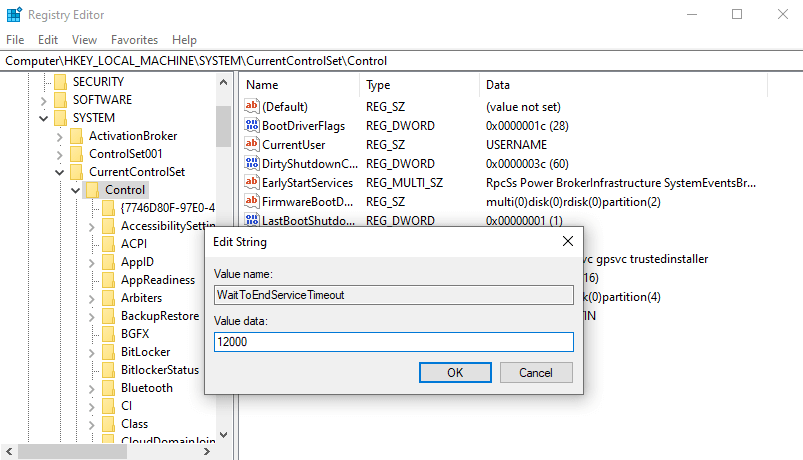The width and height of the screenshot is (803, 460).
Task: Click the Value name field
Action: [393, 295]
